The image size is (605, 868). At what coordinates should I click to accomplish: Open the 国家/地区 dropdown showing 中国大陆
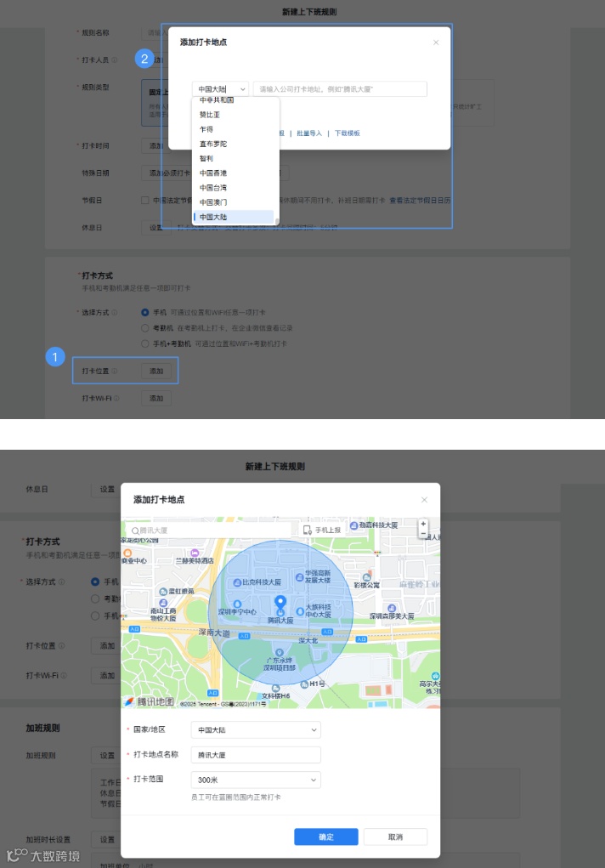[x=256, y=729]
